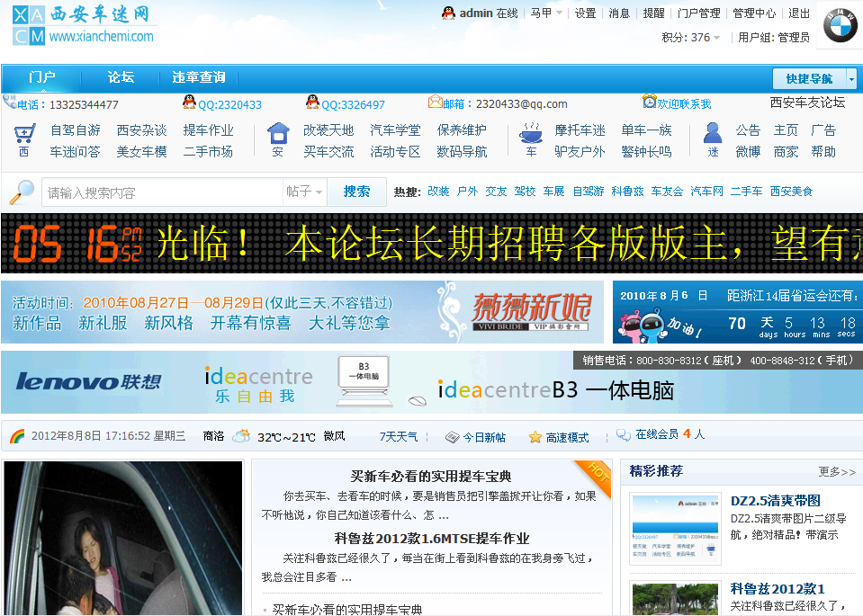The width and height of the screenshot is (863, 616).
Task: Click the XACM site logo
Action: pos(84,25)
